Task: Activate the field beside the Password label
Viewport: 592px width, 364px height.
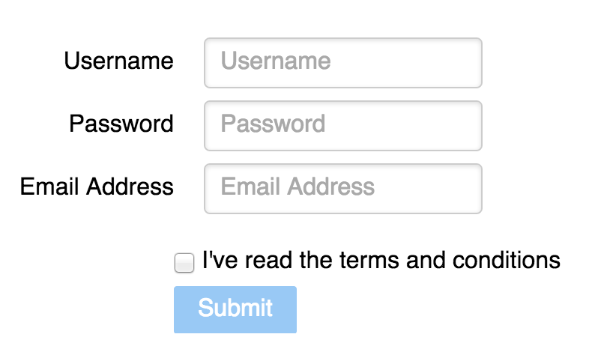Action: pos(342,126)
